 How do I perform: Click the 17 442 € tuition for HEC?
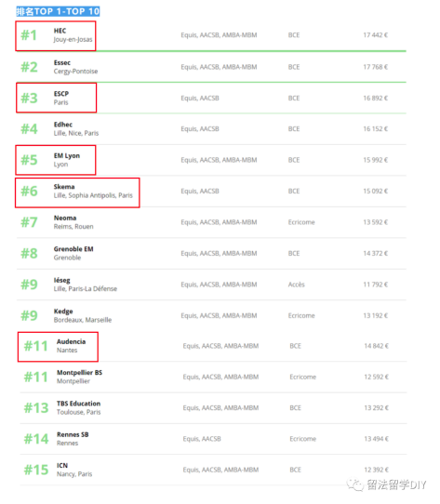coord(376,35)
